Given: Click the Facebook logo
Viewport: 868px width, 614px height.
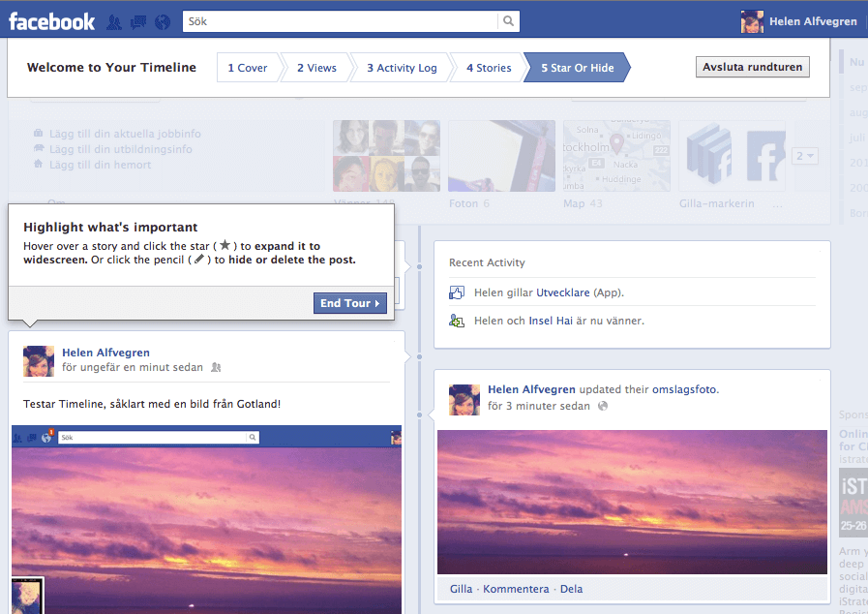Looking at the screenshot, I should coord(51,21).
